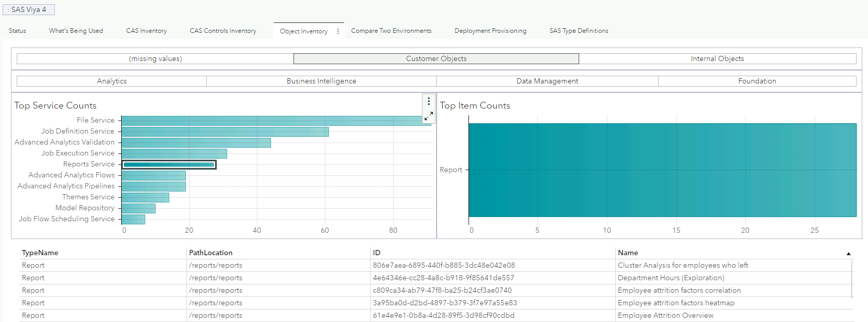Screen dimensions: 868x322
Task: Toggle the Customer Objects filter button
Action: tap(436, 59)
